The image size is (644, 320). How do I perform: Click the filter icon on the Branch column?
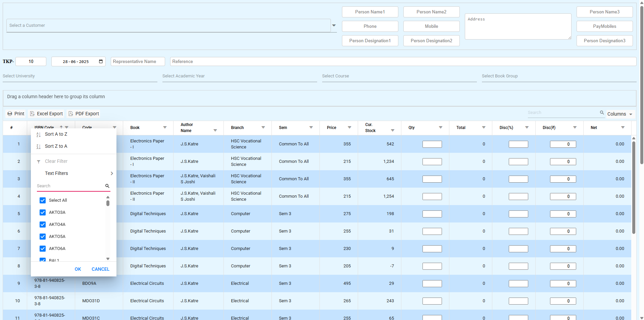(x=263, y=128)
